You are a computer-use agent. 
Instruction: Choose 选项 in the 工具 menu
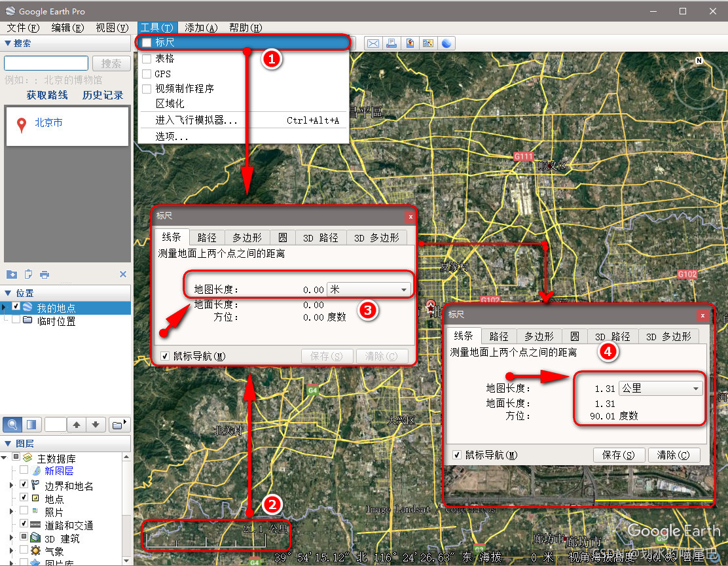244,136
